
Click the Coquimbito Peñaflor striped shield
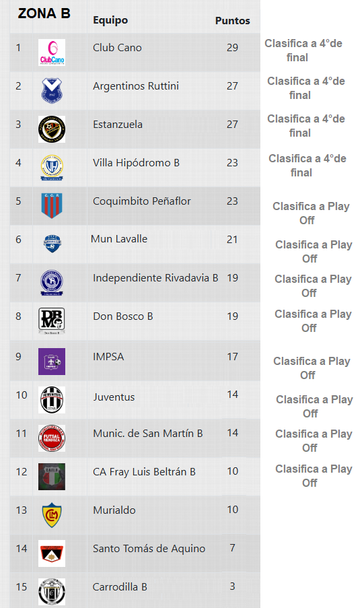tap(52, 205)
